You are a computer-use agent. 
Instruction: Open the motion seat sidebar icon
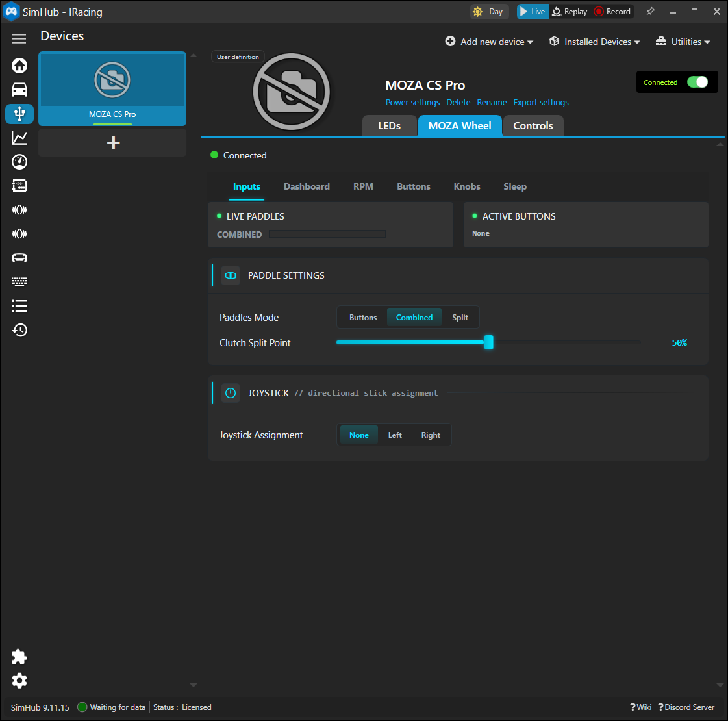pos(19,258)
